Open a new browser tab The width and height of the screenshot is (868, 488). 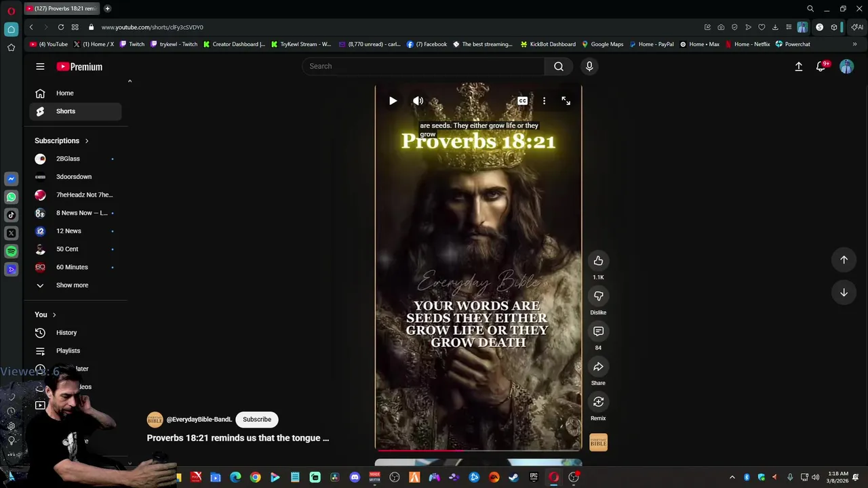[x=107, y=9]
